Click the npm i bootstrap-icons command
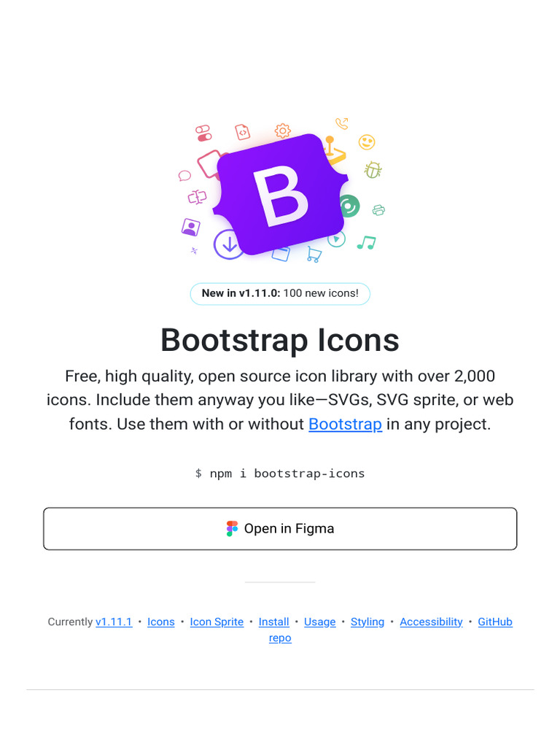 pyautogui.click(x=280, y=473)
